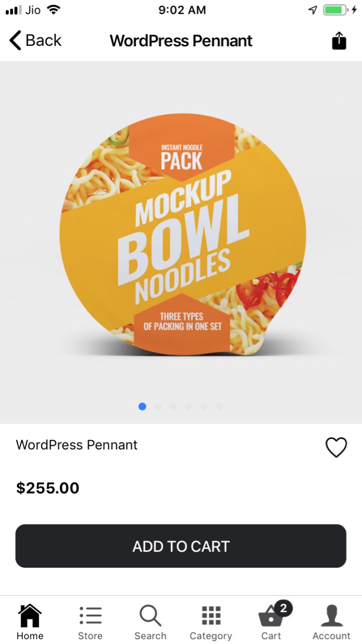Open the Account profile tab
The width and height of the screenshot is (362, 644).
(332, 622)
